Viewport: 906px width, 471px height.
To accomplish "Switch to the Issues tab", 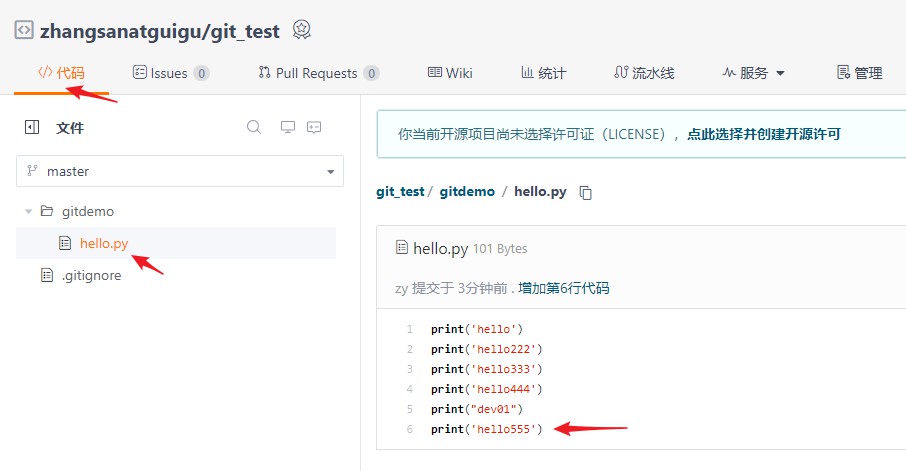I will click(170, 73).
